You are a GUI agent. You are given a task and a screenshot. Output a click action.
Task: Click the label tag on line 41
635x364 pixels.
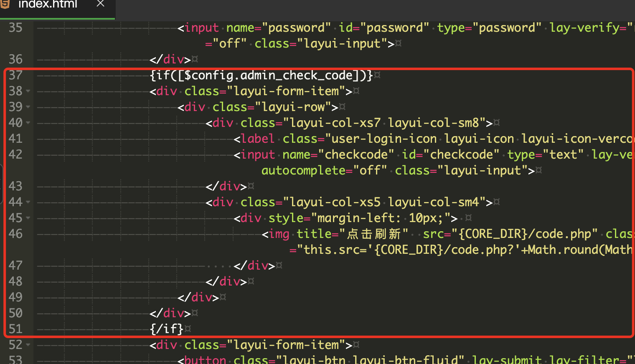coord(257,139)
